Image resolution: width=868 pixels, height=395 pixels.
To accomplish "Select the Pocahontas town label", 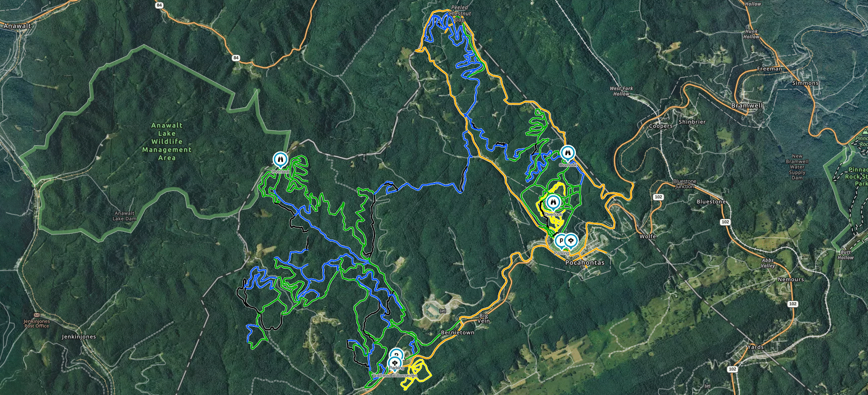I will pyautogui.click(x=585, y=262).
